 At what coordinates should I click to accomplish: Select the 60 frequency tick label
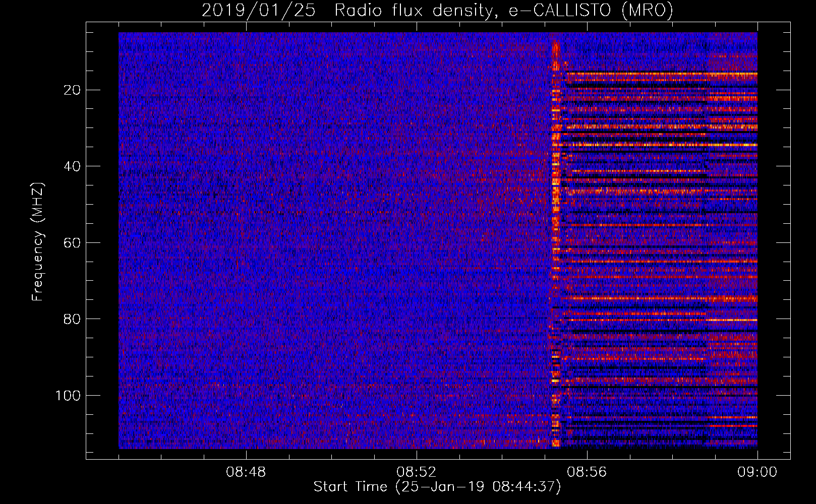pos(72,243)
